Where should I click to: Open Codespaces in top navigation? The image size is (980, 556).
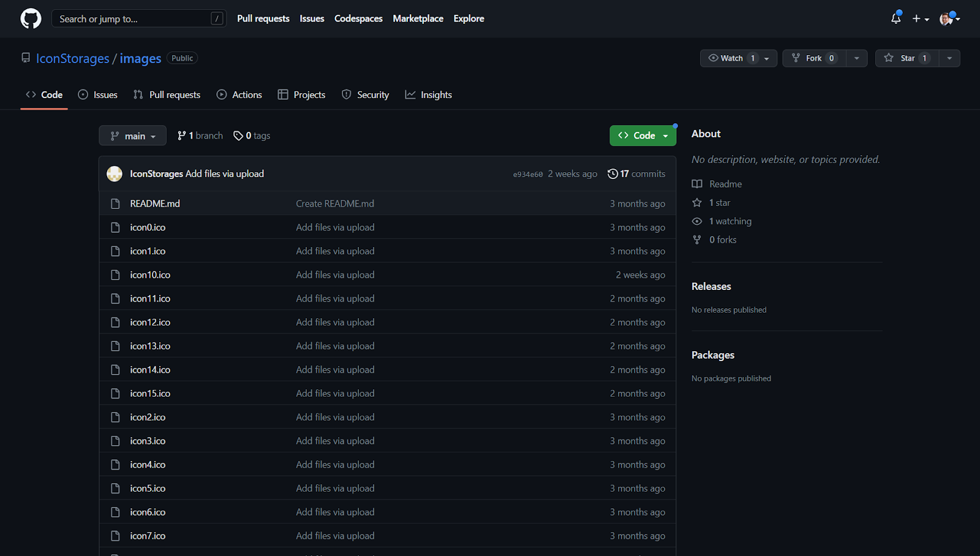(x=358, y=18)
